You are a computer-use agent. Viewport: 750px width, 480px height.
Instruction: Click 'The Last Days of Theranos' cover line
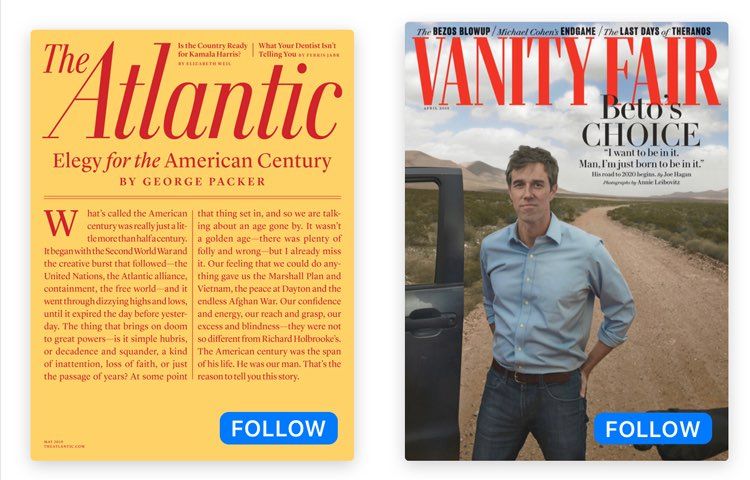pos(657,32)
